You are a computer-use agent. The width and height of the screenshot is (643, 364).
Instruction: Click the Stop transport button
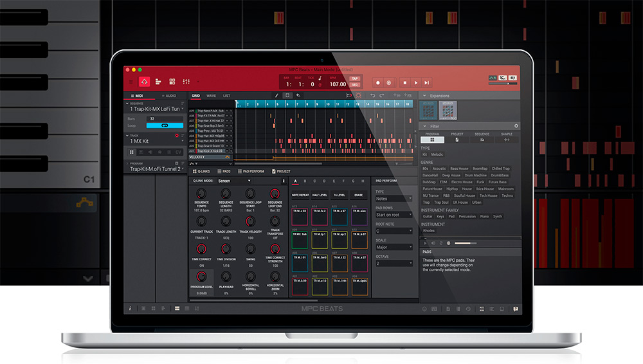coord(404,82)
